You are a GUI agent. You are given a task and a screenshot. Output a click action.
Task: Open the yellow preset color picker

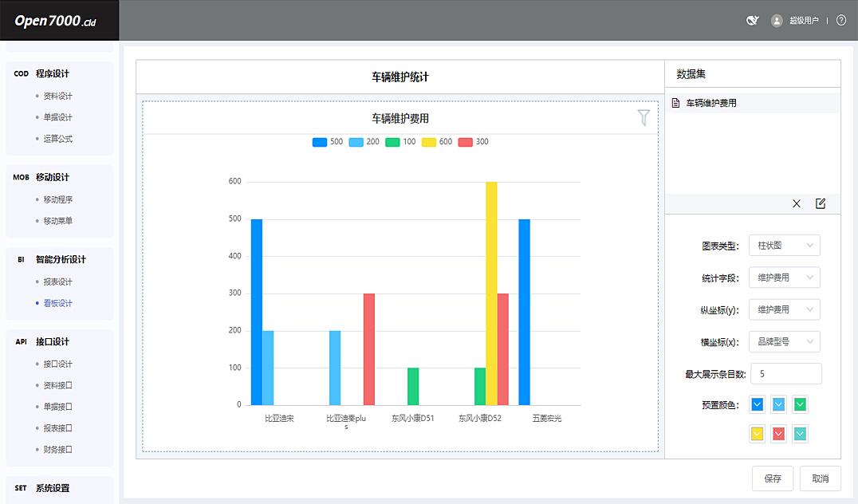[758, 434]
